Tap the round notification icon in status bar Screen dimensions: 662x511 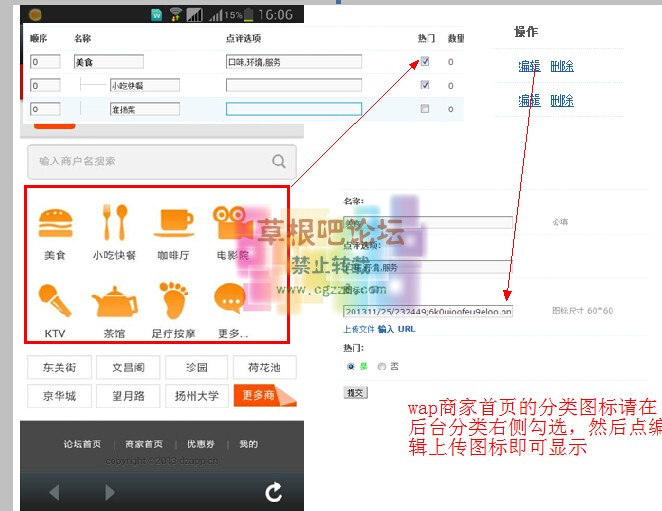35,15
